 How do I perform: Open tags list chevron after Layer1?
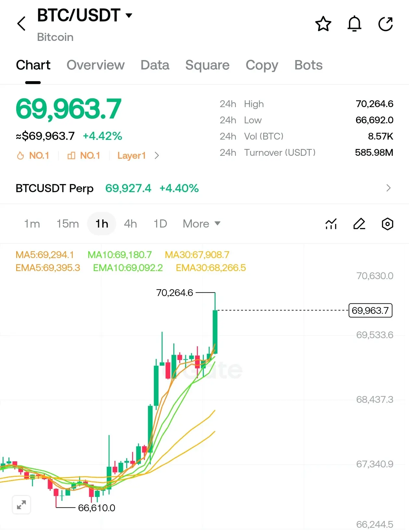(157, 155)
